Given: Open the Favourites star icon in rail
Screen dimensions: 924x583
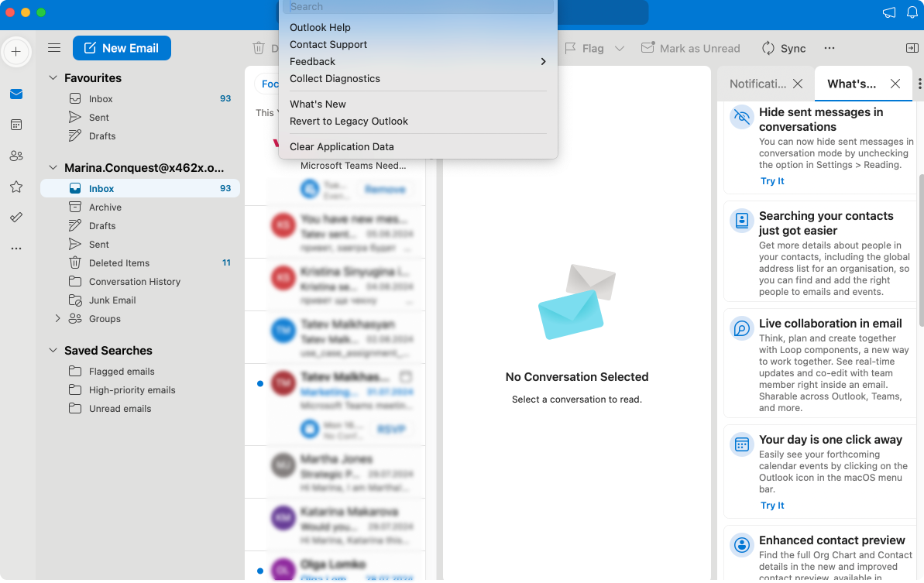Looking at the screenshot, I should tap(16, 187).
